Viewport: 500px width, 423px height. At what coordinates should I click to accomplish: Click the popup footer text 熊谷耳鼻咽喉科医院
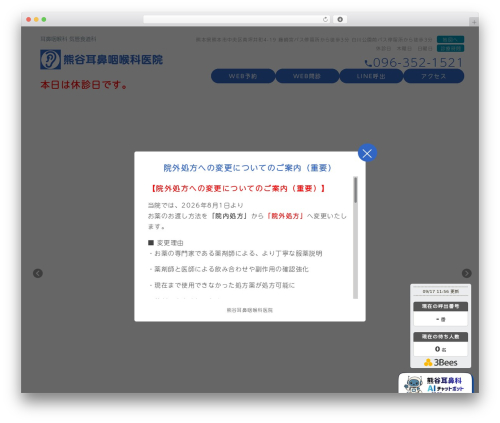[x=250, y=310]
